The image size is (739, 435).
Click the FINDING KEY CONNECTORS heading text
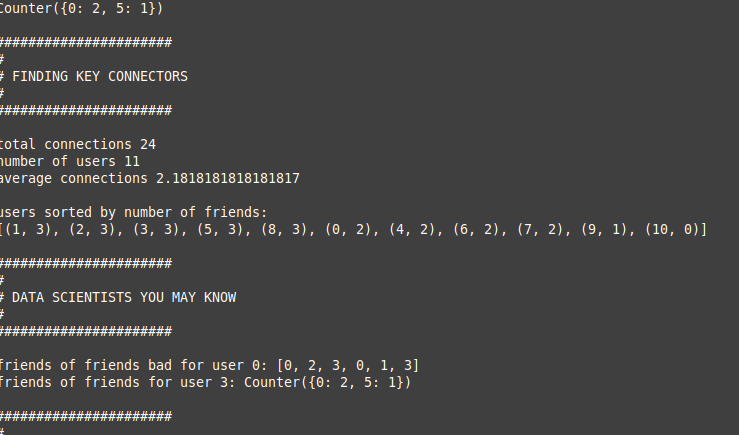(100, 76)
